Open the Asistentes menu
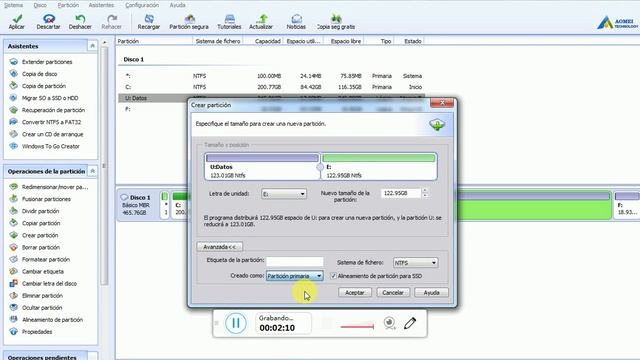The width and height of the screenshot is (640, 360). tap(101, 5)
